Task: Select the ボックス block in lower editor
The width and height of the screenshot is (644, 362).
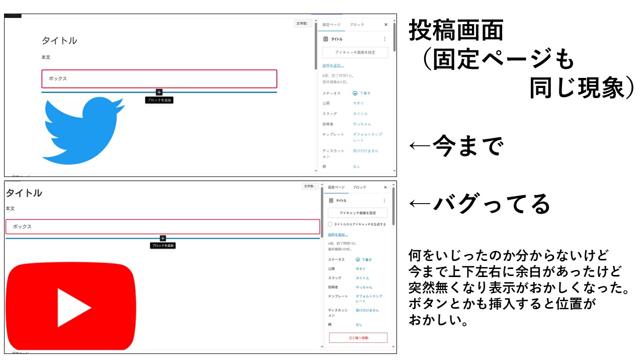Action: pos(163,227)
